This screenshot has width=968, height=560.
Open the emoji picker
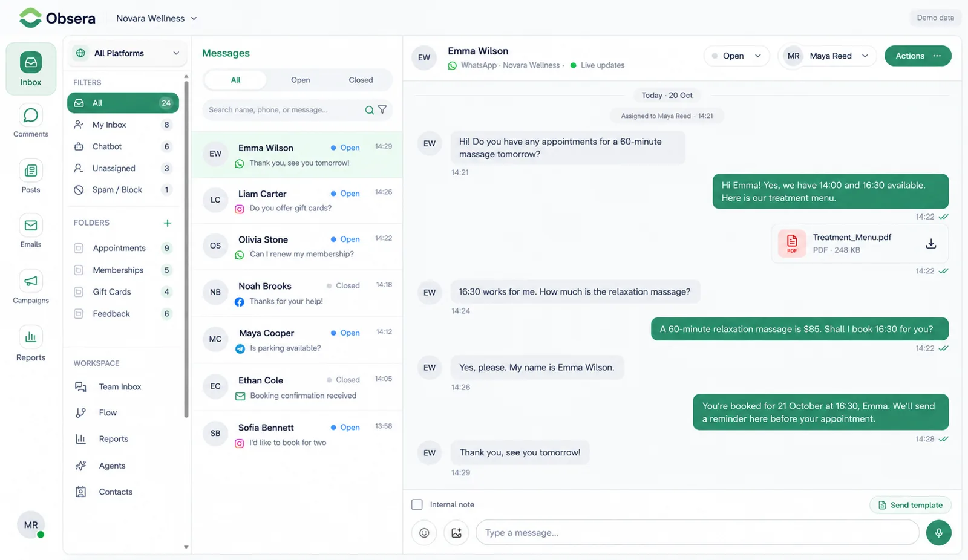[x=424, y=533]
